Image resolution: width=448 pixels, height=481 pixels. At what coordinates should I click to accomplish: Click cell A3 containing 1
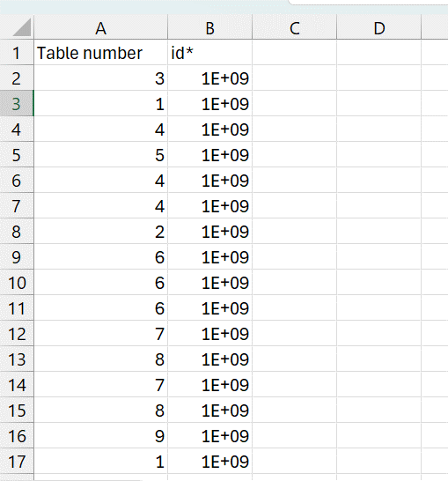[101, 104]
